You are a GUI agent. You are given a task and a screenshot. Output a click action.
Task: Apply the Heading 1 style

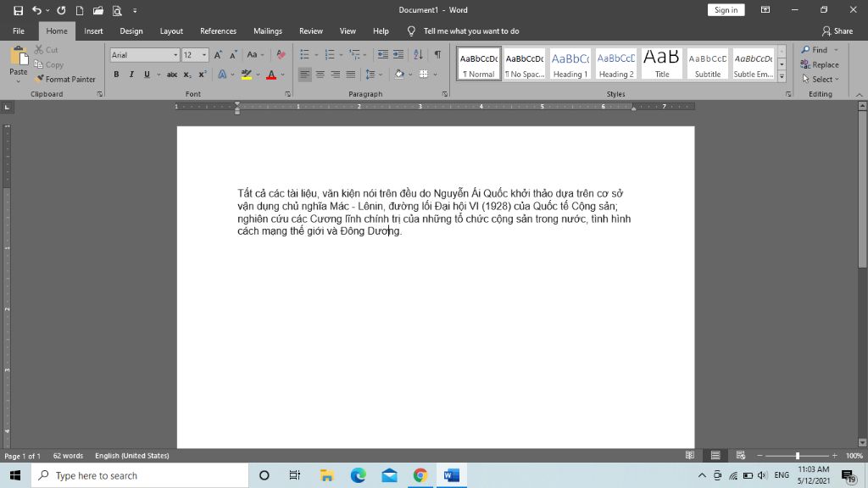point(570,64)
